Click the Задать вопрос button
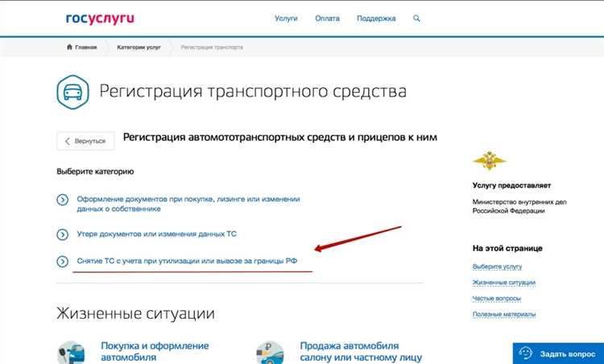Viewport: 604px width, 364px height. pyautogui.click(x=558, y=354)
